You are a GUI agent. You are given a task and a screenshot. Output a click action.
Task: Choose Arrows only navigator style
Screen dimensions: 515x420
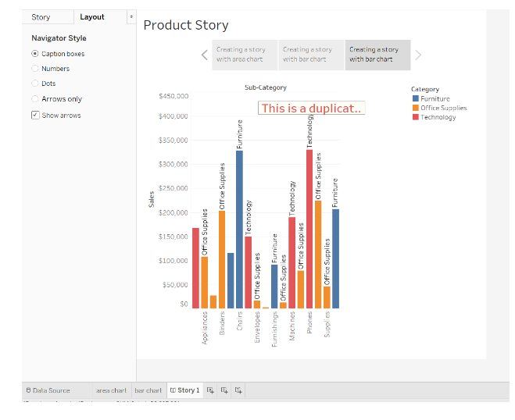(35, 99)
